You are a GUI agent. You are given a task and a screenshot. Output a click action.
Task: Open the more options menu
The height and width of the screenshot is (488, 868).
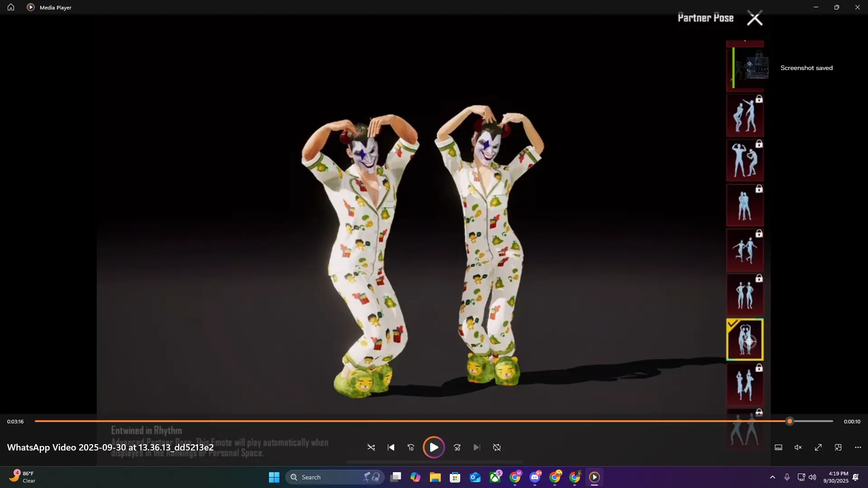tap(858, 447)
